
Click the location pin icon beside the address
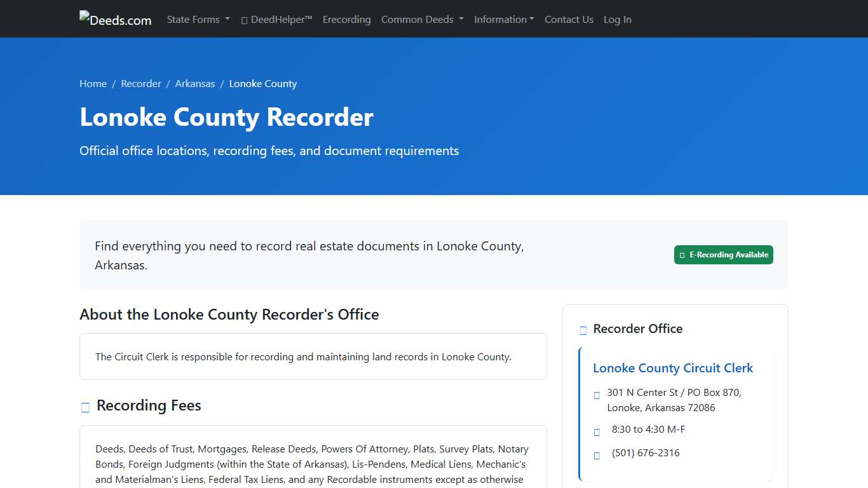[x=596, y=395]
